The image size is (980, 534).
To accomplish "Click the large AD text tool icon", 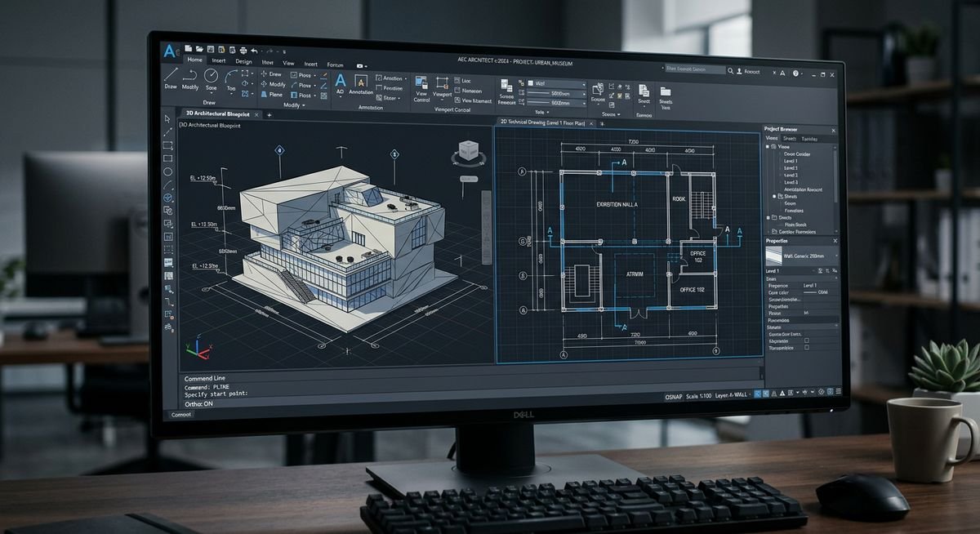I will click(x=341, y=81).
